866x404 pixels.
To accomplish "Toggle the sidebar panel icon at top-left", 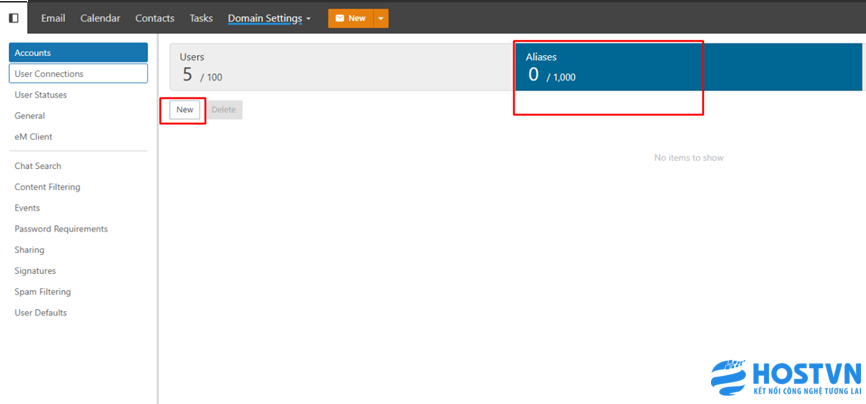I will pos(14,18).
